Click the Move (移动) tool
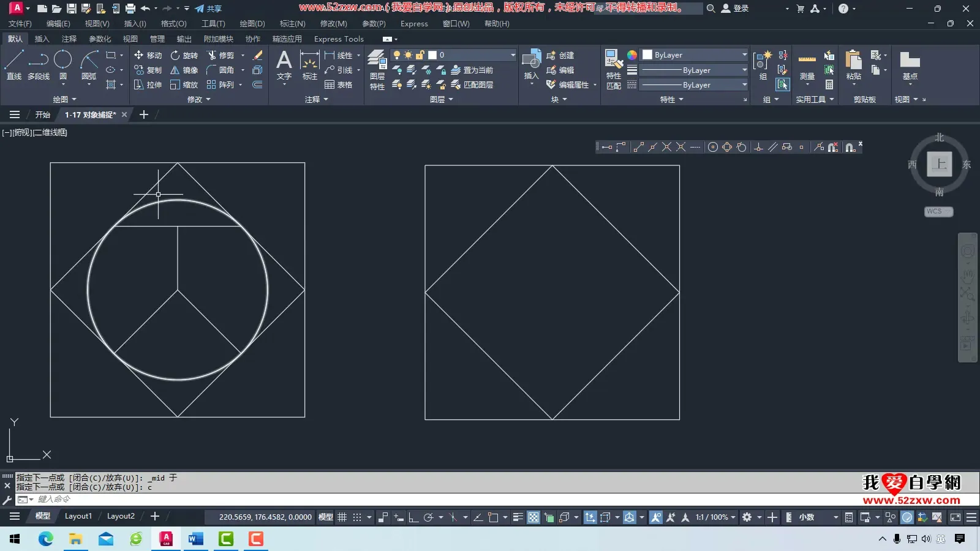 coord(148,55)
